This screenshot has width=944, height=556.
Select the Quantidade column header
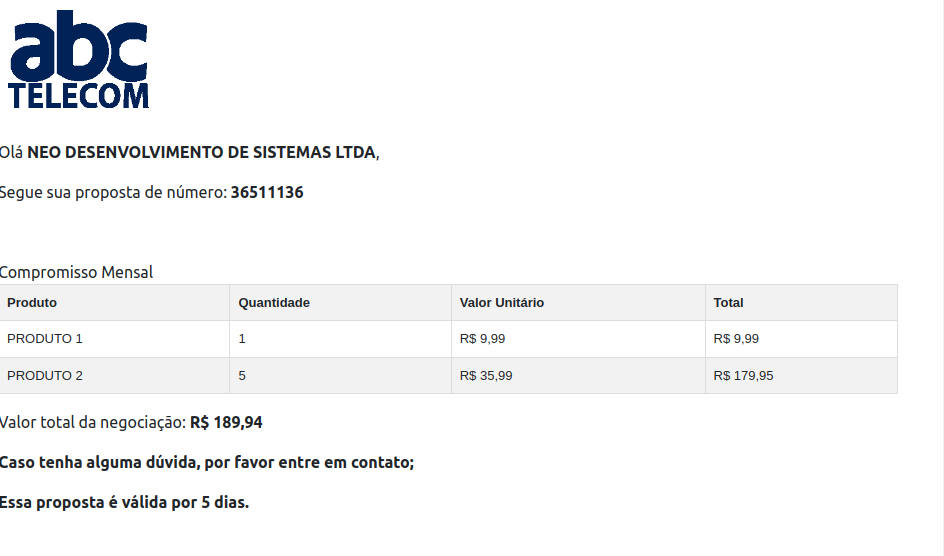click(x=274, y=303)
